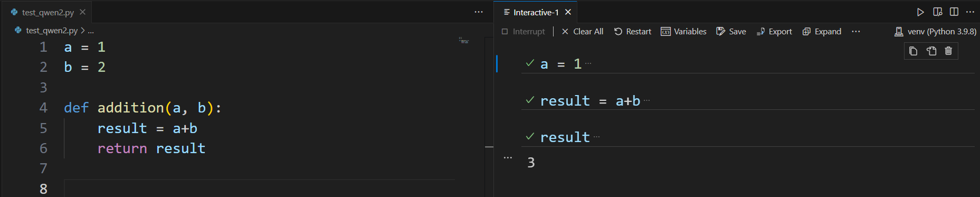Expand the 'result = a+b' cell ellipsis

[x=647, y=100]
